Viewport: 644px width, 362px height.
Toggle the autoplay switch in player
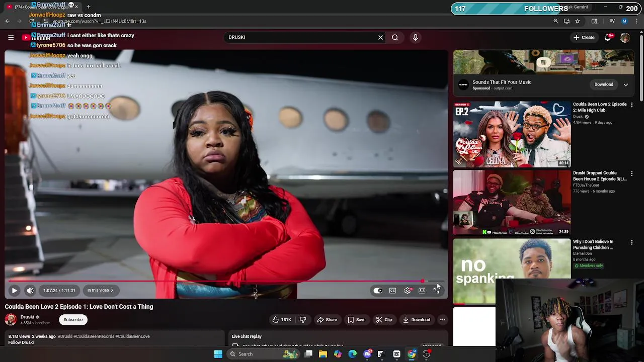coord(378,290)
